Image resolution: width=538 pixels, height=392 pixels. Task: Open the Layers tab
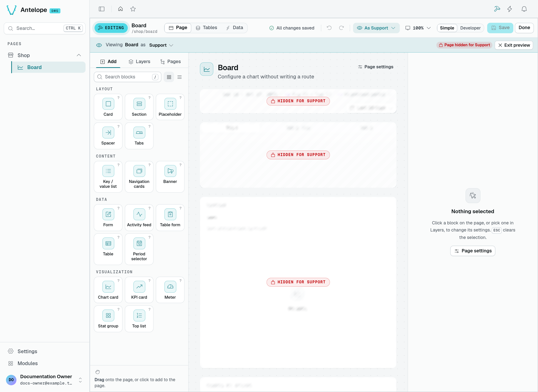(x=139, y=61)
